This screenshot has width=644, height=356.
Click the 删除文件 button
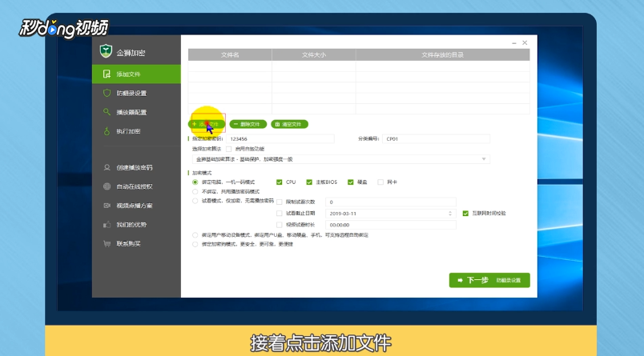point(248,124)
